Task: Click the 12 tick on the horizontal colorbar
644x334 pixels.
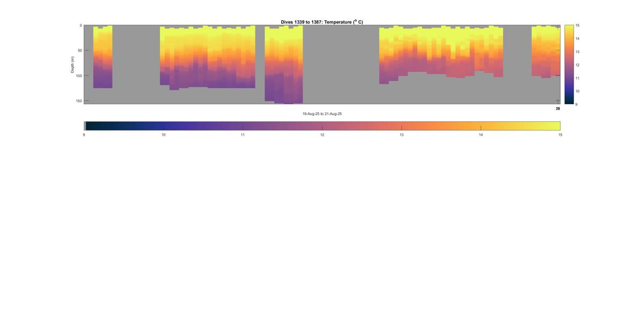Action: (x=322, y=134)
